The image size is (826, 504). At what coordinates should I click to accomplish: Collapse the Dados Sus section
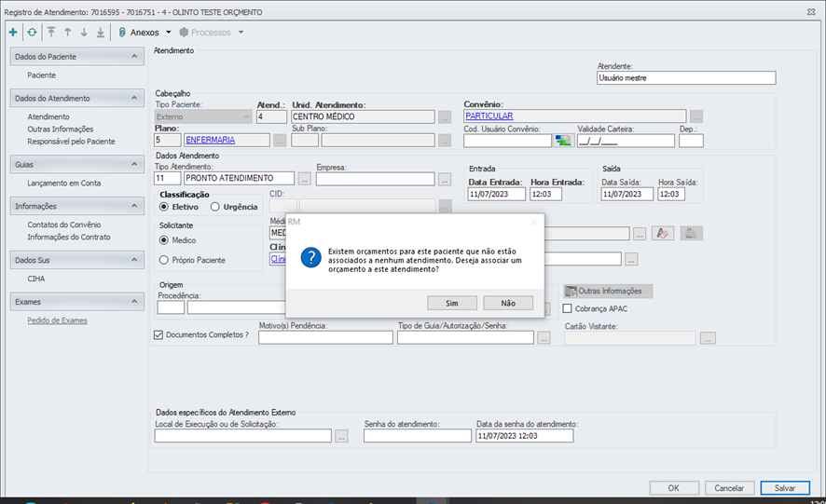tap(134, 260)
